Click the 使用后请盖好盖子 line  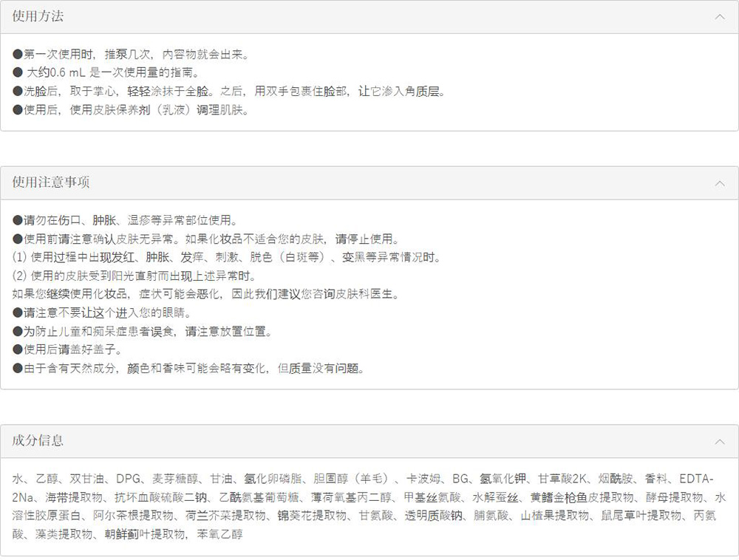67,349
